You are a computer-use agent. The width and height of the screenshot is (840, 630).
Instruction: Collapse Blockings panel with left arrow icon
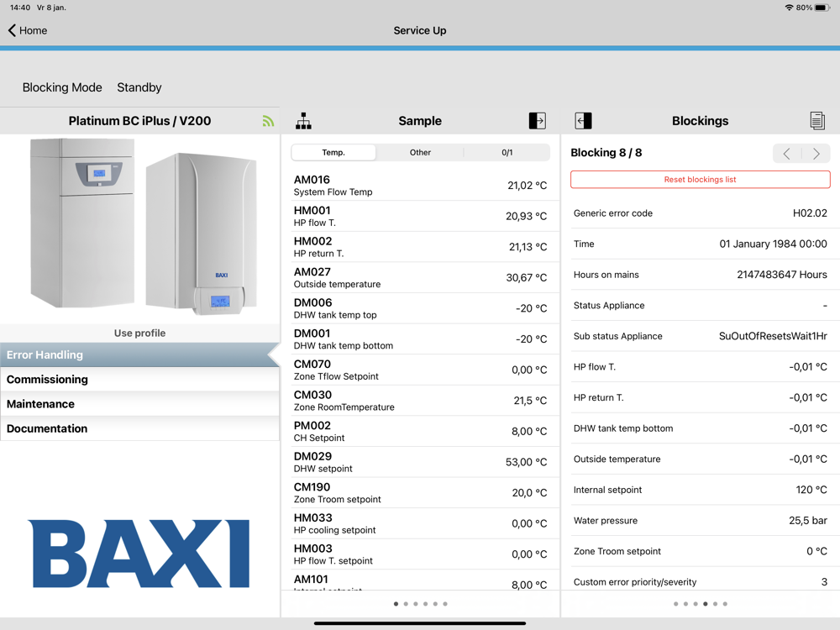[584, 120]
